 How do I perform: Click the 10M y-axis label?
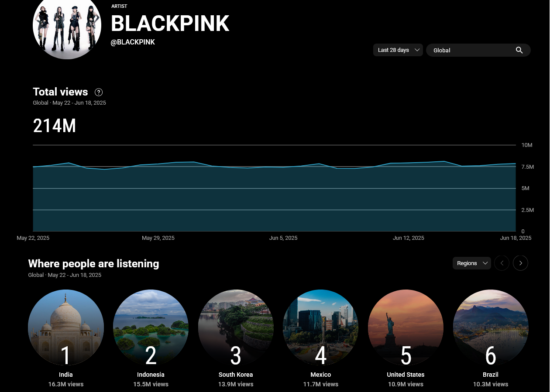(527, 145)
